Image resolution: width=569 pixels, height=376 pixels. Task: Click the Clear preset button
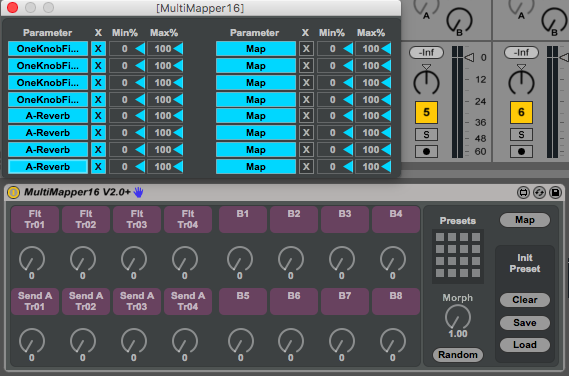pyautogui.click(x=525, y=300)
